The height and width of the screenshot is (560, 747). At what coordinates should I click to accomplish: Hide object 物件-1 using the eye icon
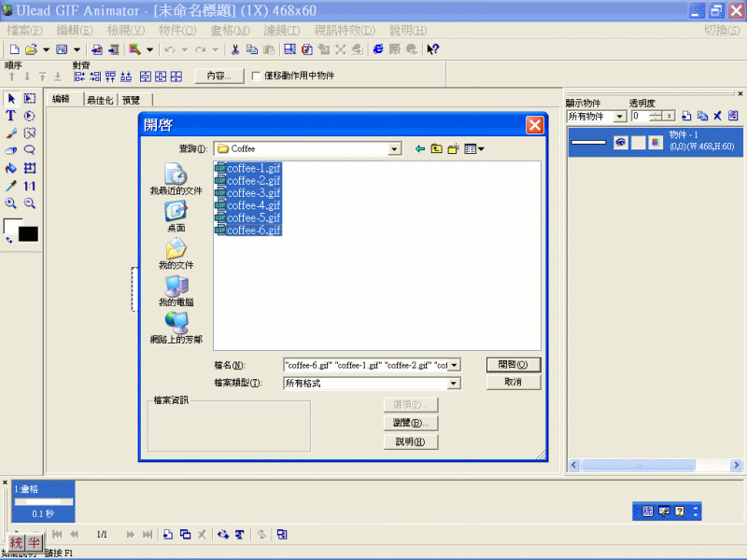pos(619,142)
